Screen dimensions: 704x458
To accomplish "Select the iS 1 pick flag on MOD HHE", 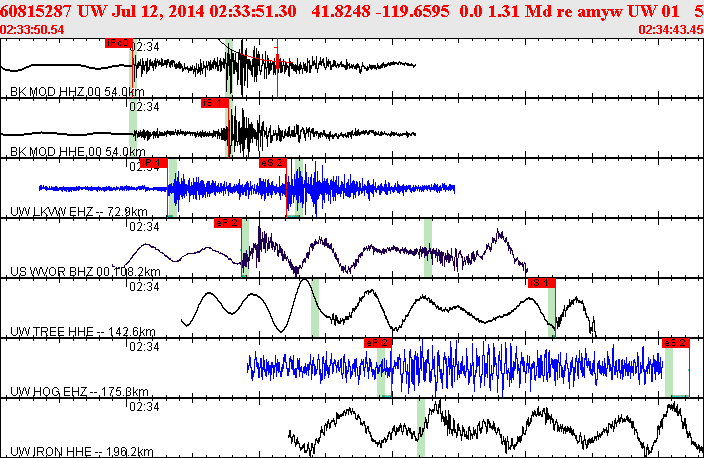I will [x=215, y=103].
